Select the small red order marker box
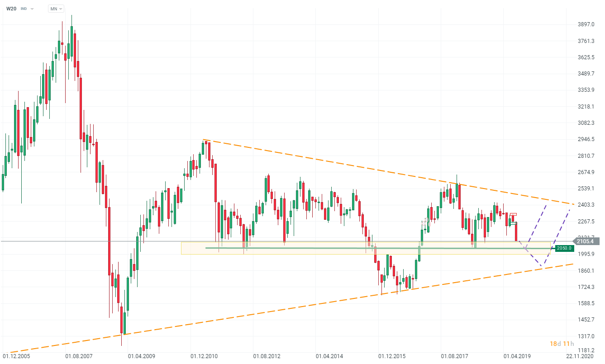Viewport: 605px width, 364px height. click(x=514, y=214)
